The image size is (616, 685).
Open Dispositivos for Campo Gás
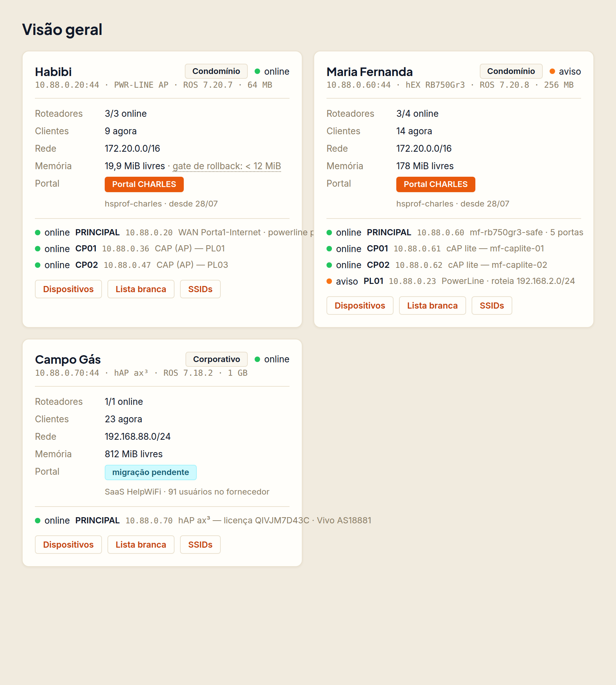(68, 545)
